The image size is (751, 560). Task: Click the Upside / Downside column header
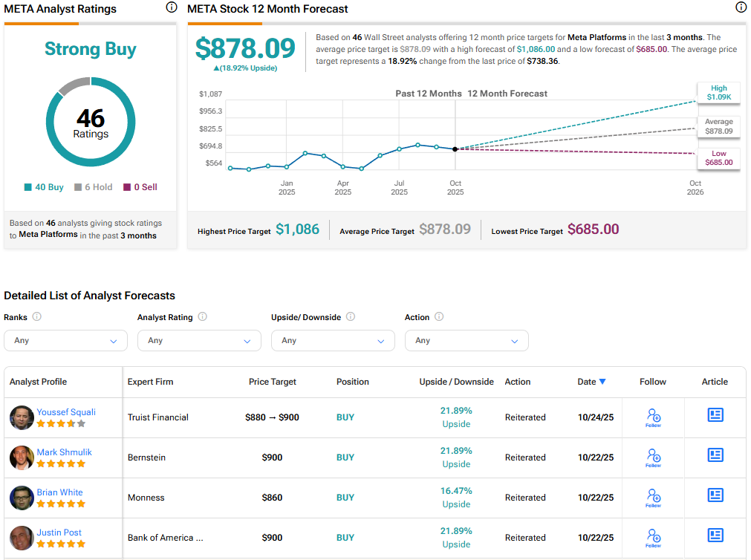(x=456, y=382)
